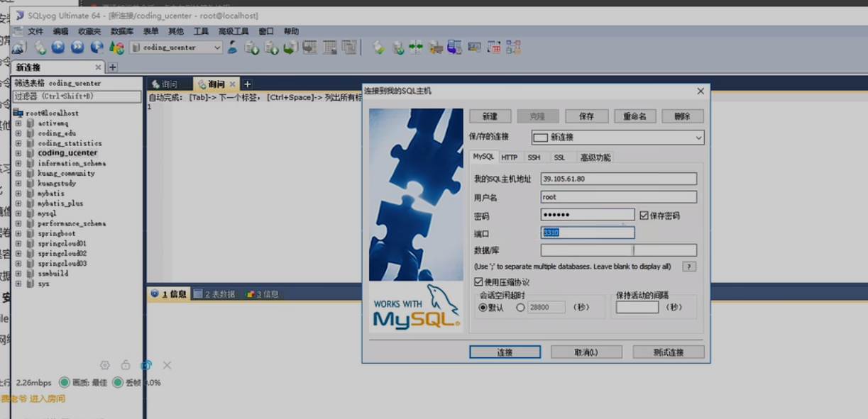868x419 pixels.
Task: Click the 测试连接 button
Action: 669,352
